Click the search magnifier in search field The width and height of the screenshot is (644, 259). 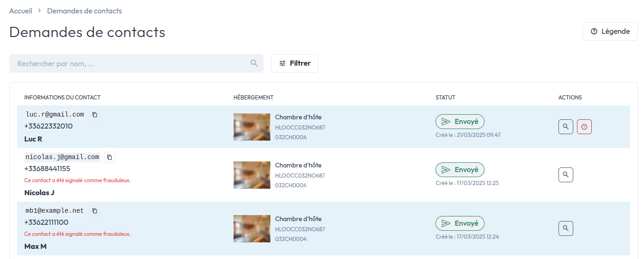[x=254, y=63]
